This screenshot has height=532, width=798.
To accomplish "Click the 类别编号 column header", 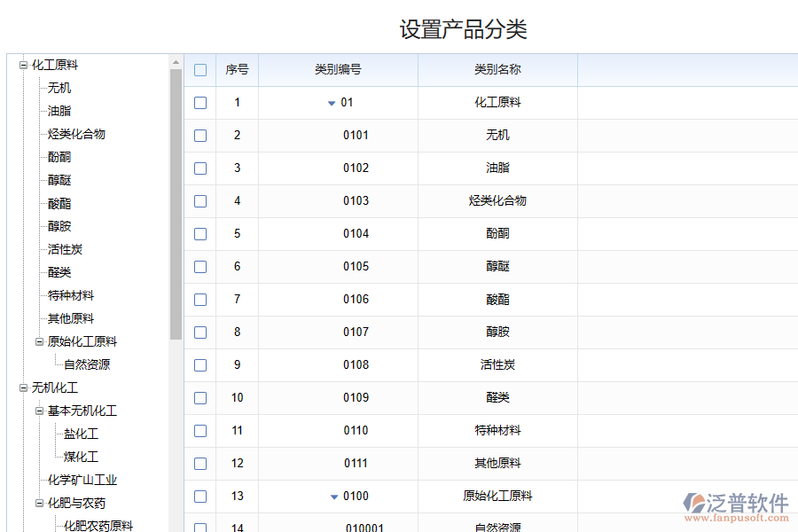I will pyautogui.click(x=338, y=70).
